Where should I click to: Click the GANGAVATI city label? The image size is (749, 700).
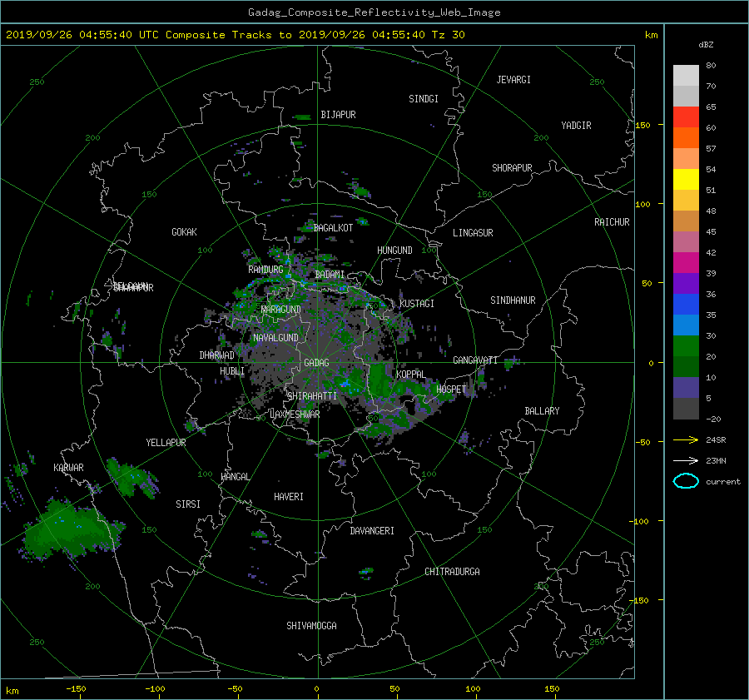coord(475,360)
